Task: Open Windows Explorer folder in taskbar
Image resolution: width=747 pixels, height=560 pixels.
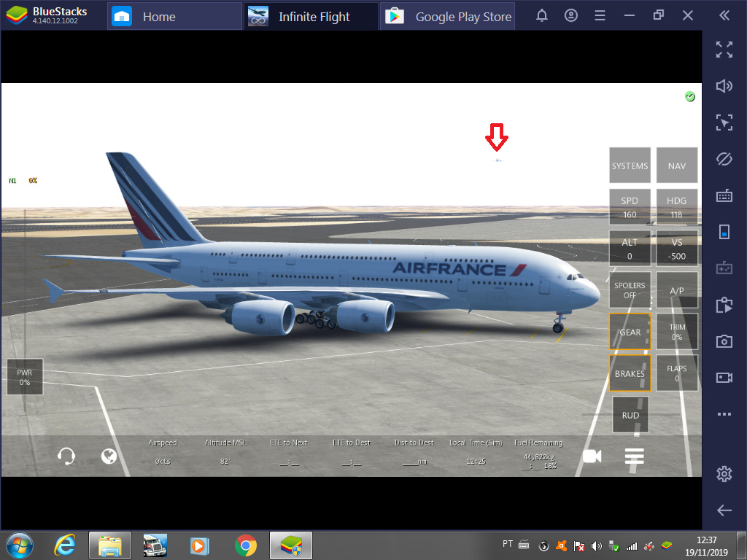Action: 109,545
